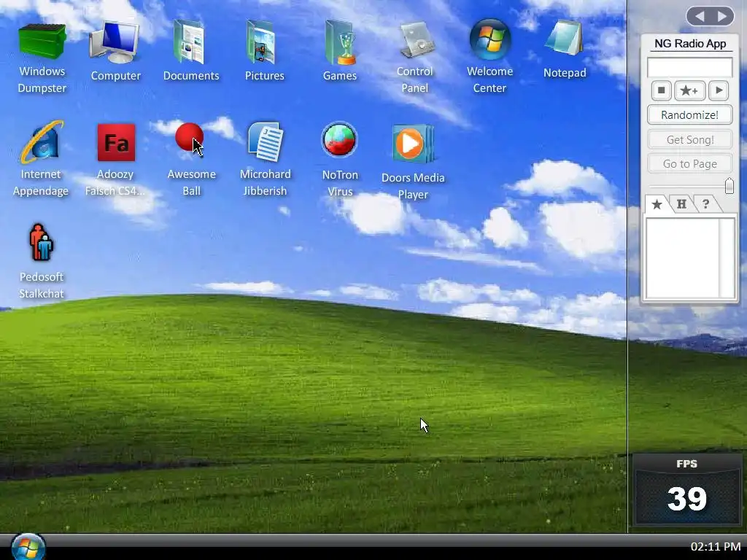Viewport: 747px width, 560px height.
Task: Open the question mark help tab
Action: point(706,204)
